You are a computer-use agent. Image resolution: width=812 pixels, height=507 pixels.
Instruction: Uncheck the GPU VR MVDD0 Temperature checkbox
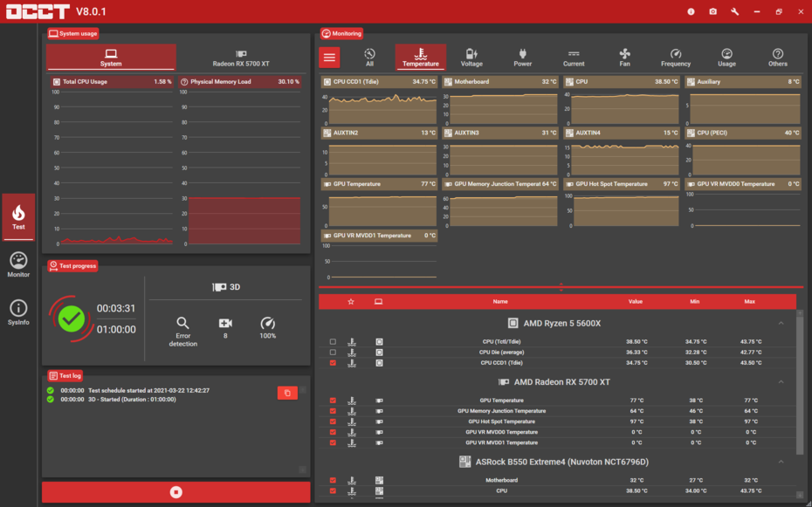click(333, 432)
